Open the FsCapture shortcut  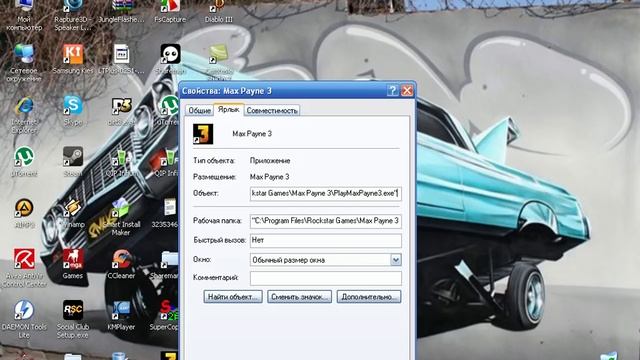170,11
